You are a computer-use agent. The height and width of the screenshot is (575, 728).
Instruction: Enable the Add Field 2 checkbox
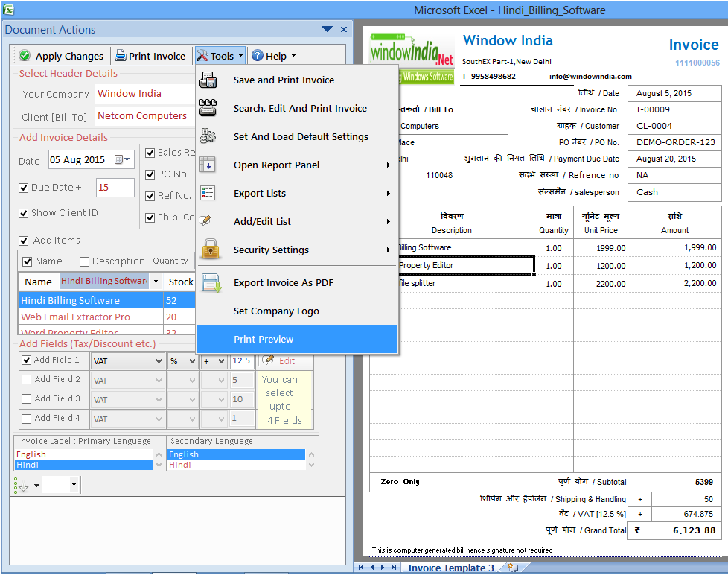click(x=27, y=379)
